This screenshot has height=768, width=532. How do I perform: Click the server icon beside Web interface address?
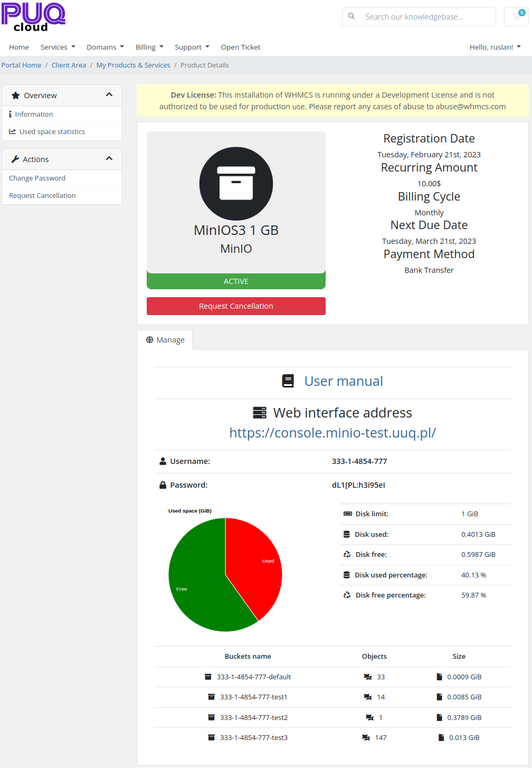pyautogui.click(x=260, y=413)
